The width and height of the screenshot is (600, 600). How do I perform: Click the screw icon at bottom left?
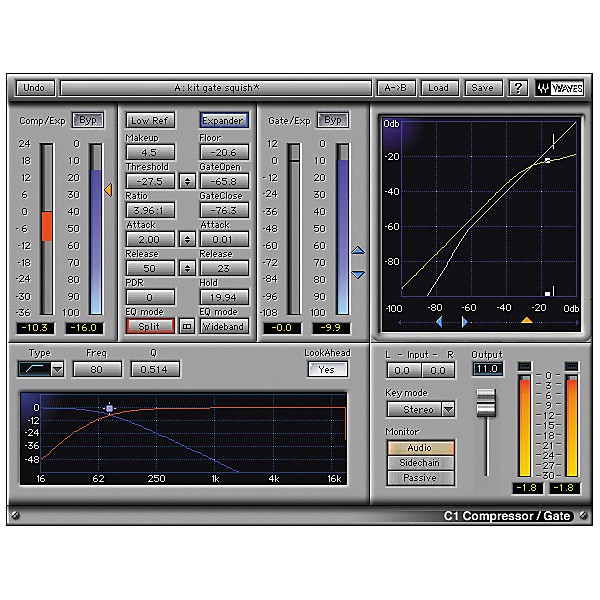15,515
